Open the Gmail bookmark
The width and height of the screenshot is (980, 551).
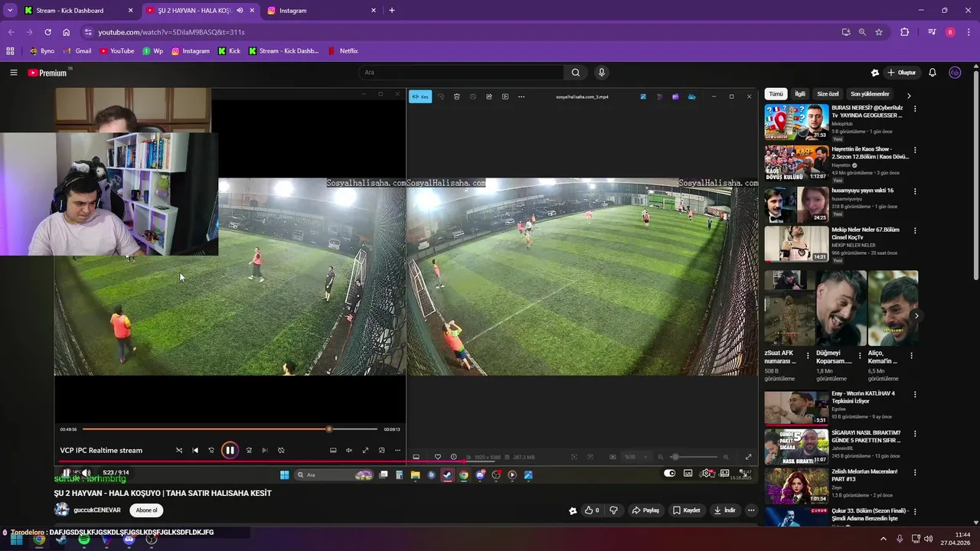point(77,51)
